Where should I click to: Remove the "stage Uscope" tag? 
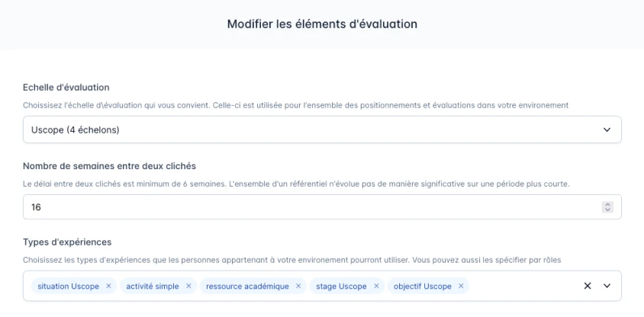(376, 287)
